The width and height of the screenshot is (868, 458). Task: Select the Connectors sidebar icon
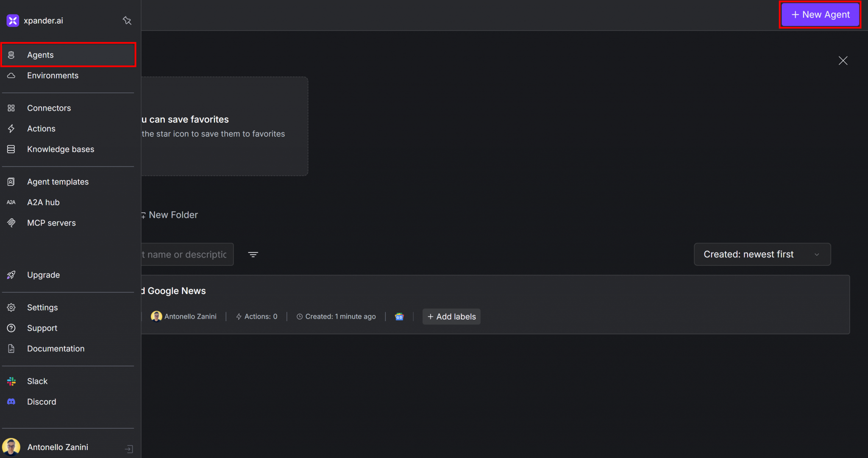tap(11, 108)
